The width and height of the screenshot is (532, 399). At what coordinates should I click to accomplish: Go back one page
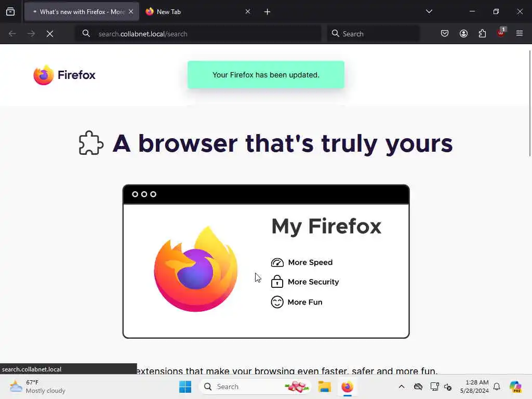12,34
